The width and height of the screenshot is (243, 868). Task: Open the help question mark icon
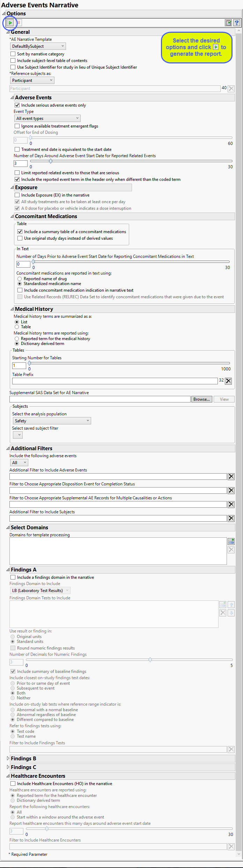(237, 23)
